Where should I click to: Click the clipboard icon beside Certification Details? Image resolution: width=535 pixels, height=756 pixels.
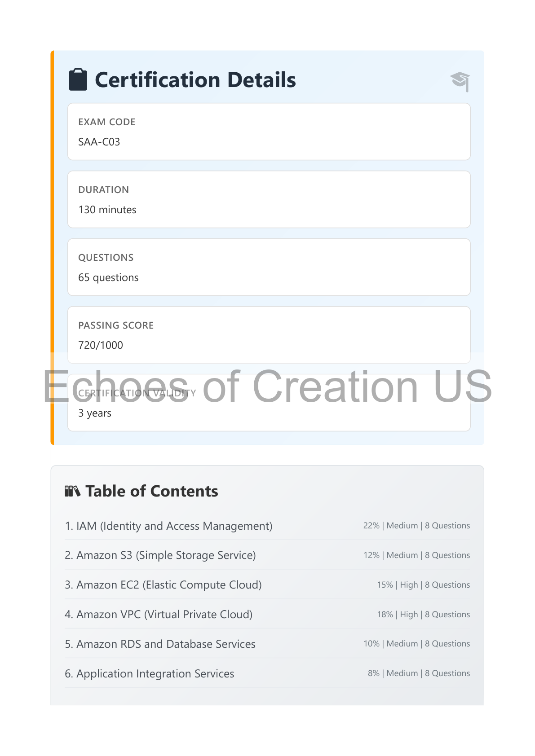point(78,80)
